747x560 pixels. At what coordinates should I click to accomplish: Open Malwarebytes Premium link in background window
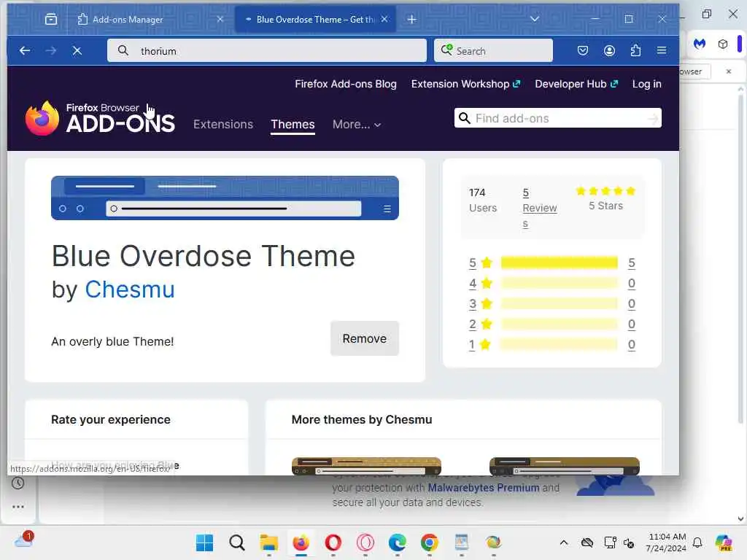point(484,488)
